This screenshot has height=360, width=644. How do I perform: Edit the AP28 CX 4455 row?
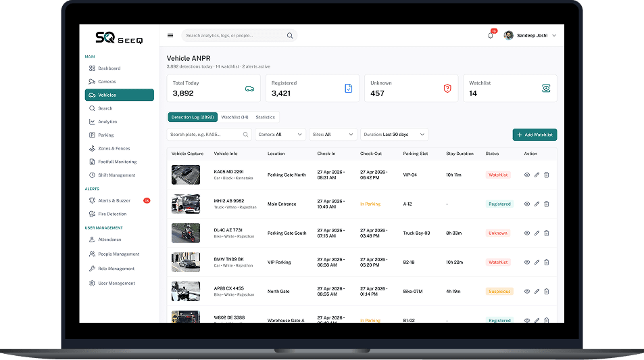pos(537,291)
